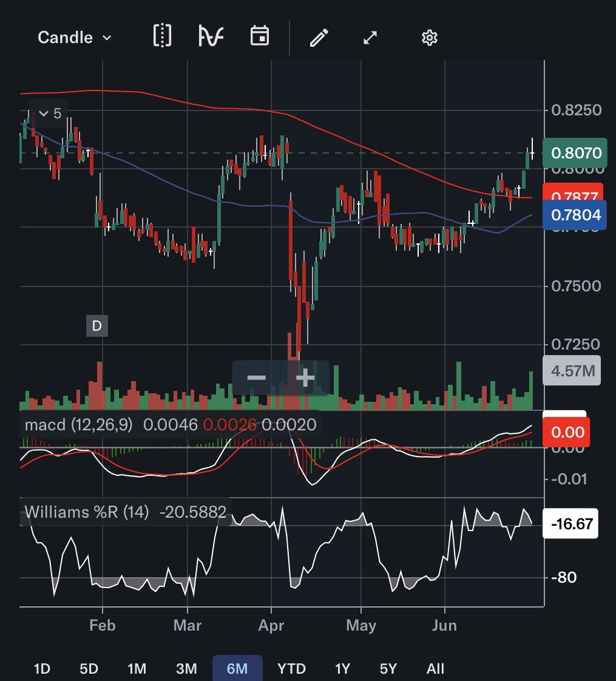This screenshot has width=616, height=681.
Task: Zoom in with the plus button
Action: coord(305,378)
